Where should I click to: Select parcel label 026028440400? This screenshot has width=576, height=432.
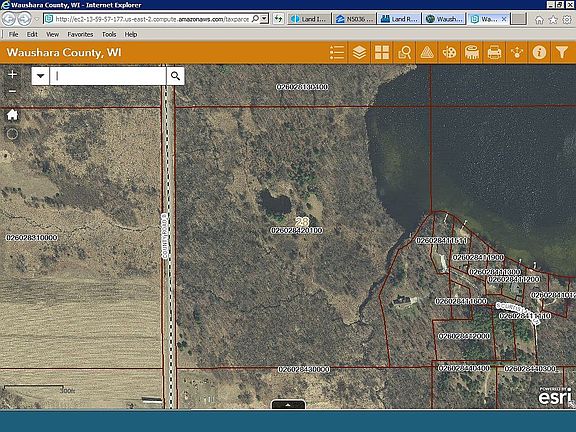[464, 368]
